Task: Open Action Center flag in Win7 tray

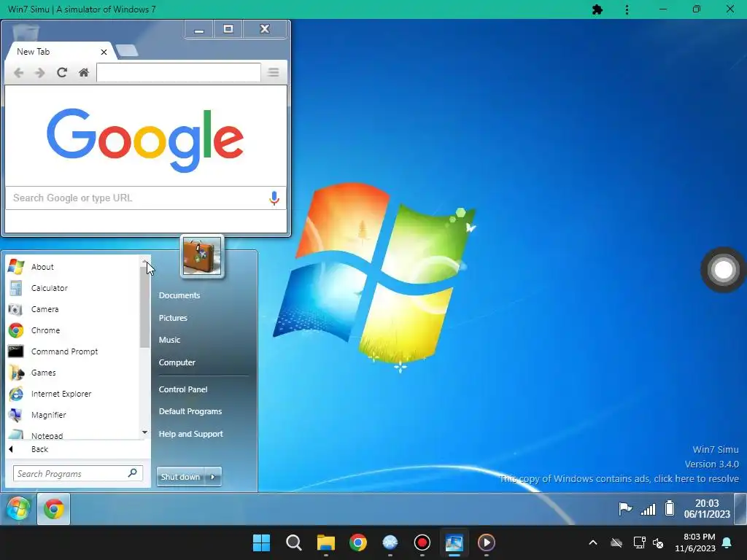Action: point(625,509)
